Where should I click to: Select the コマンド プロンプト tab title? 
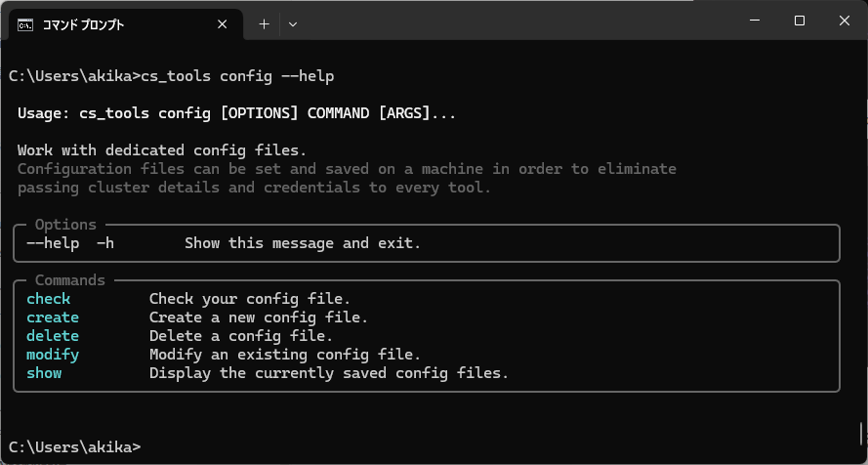(x=84, y=23)
